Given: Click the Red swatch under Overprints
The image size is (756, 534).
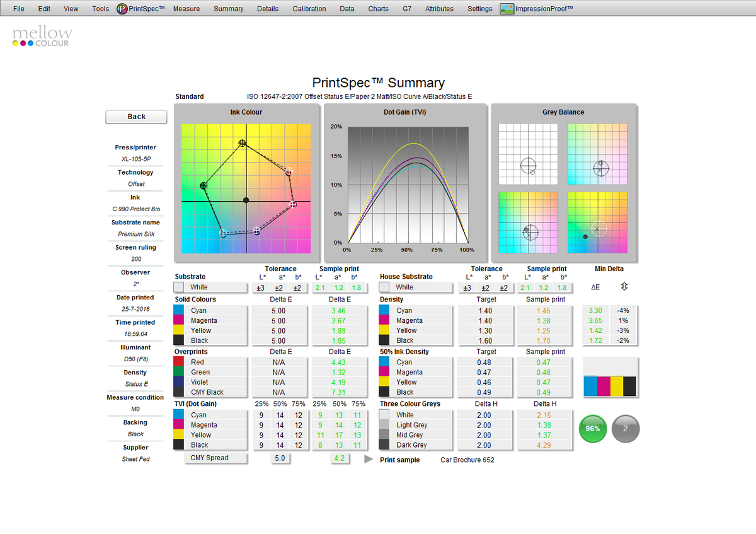Looking at the screenshot, I should 179,362.
